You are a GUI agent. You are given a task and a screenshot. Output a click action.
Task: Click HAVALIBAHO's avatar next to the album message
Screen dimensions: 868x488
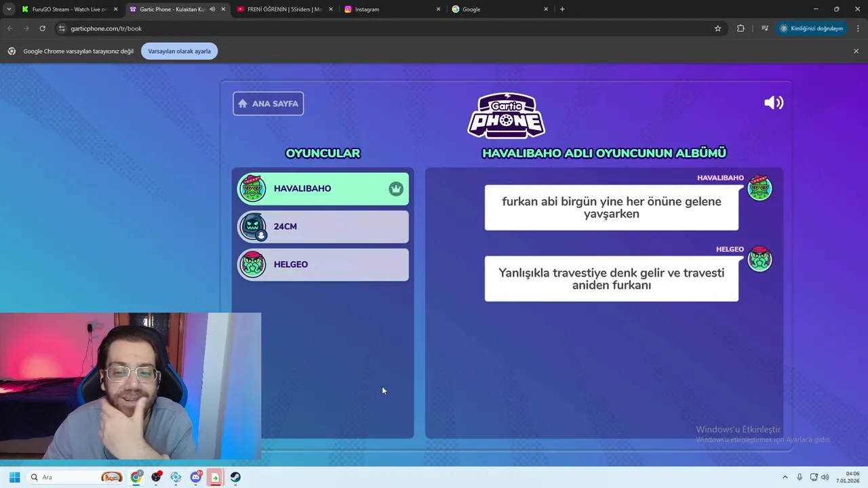click(x=759, y=188)
